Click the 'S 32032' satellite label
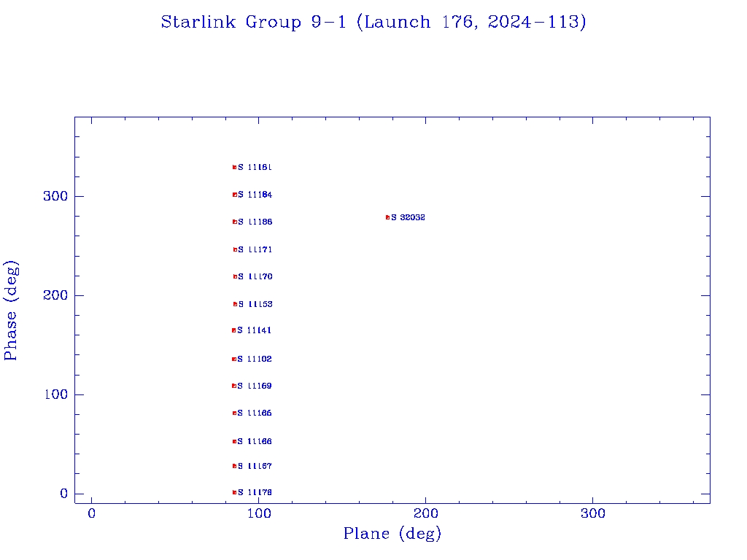747x560 pixels. pyautogui.click(x=409, y=217)
